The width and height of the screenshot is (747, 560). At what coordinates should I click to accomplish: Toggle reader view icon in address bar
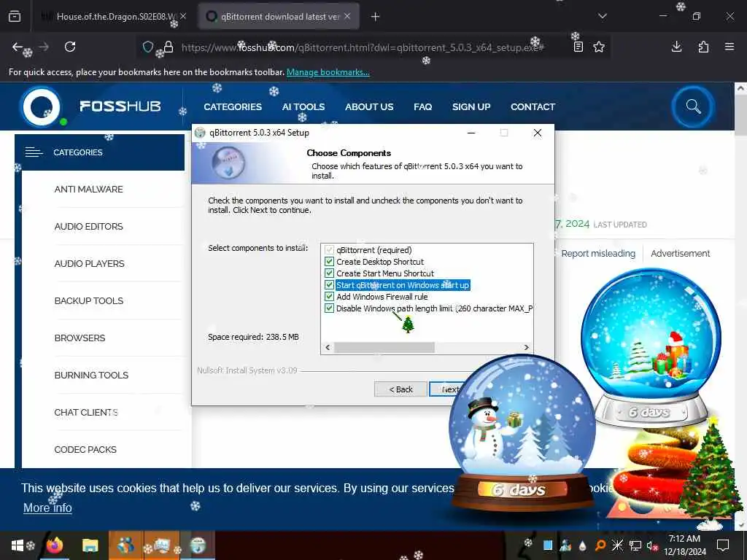[x=578, y=47]
